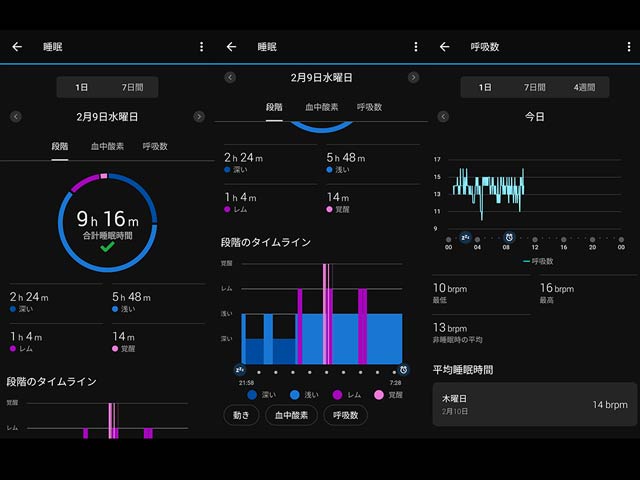Tap 段階のタイムライン heading on middle screen
Image resolution: width=640 pixels, height=480 pixels.
tap(266, 242)
